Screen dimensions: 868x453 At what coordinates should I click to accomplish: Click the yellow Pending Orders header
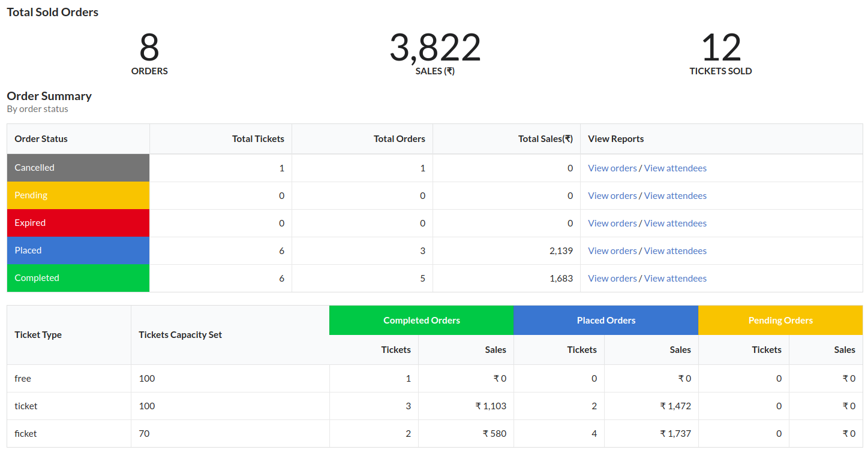point(780,321)
